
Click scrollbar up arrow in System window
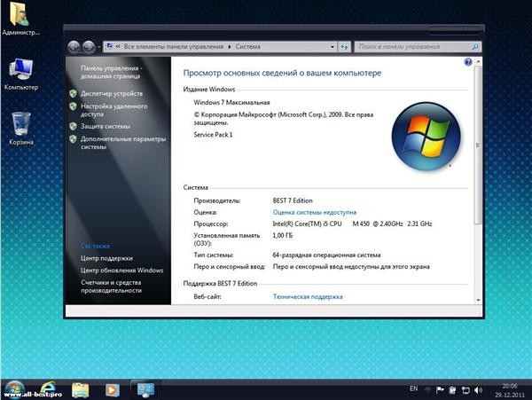pyautogui.click(x=478, y=62)
